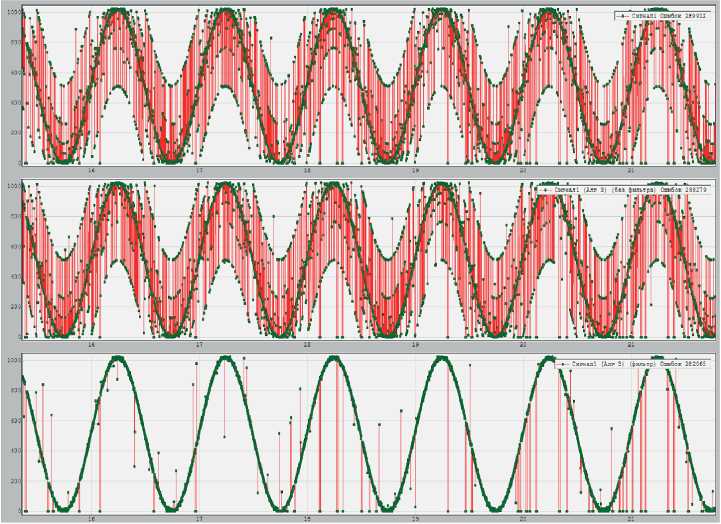Click the x-axis label 17 under the filtered (bottom) chart
The image size is (721, 524).
click(x=199, y=518)
